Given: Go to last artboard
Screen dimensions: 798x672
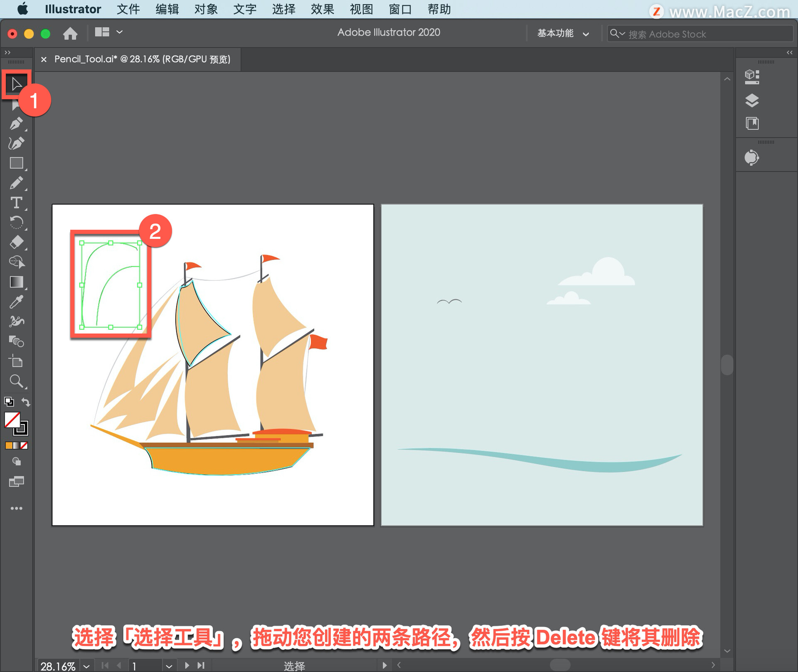Looking at the screenshot, I should [201, 665].
